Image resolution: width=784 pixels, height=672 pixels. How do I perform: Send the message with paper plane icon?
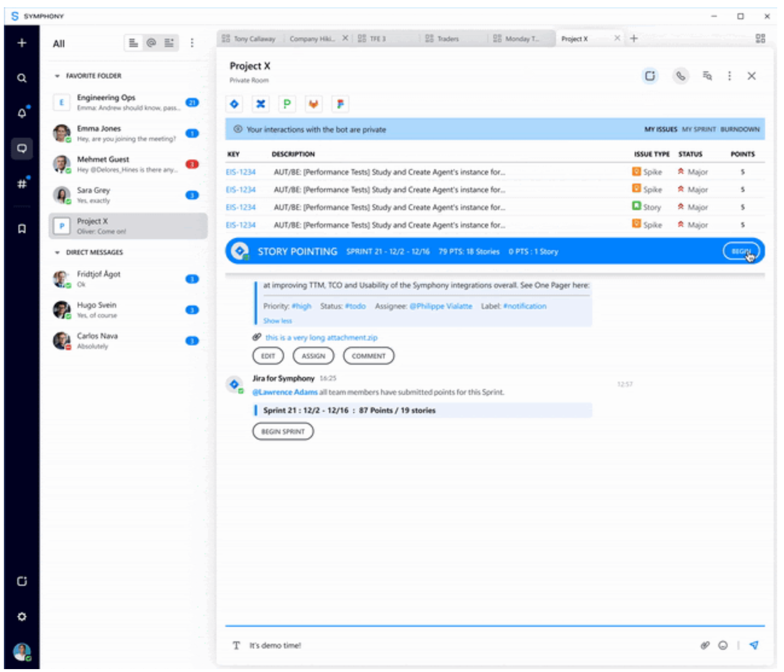pyautogui.click(x=755, y=645)
